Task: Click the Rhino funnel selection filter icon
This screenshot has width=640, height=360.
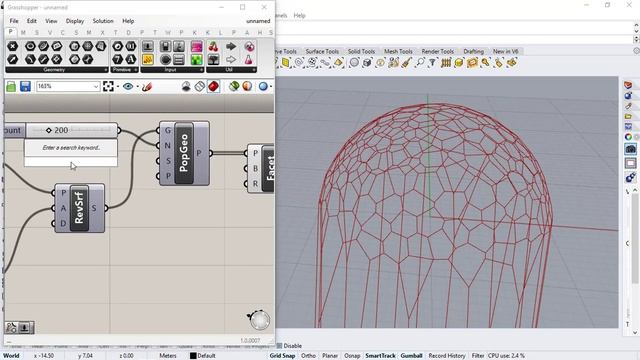Action: pyautogui.click(x=433, y=62)
